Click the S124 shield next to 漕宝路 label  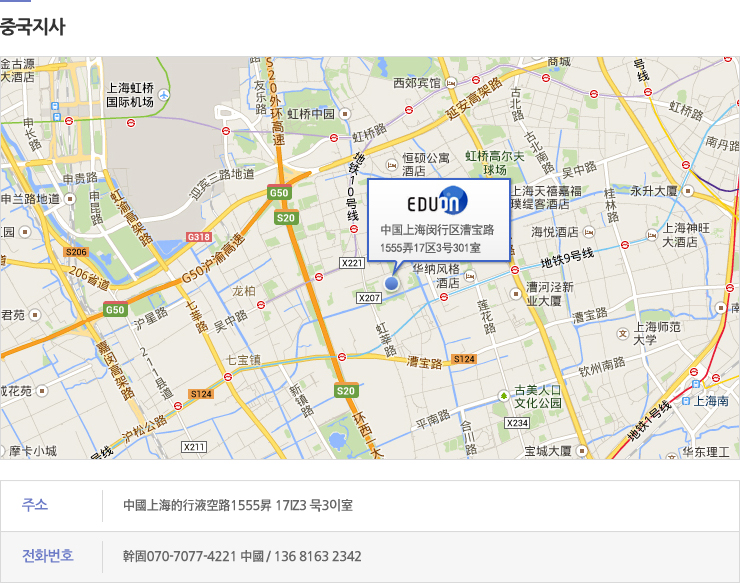464,359
